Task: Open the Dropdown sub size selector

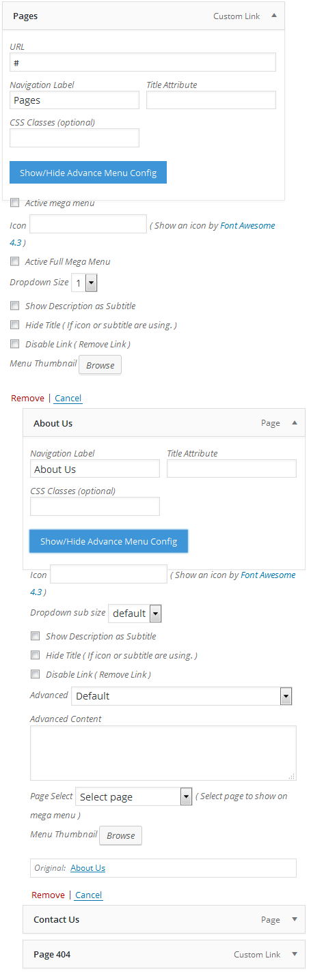Action: tap(135, 613)
